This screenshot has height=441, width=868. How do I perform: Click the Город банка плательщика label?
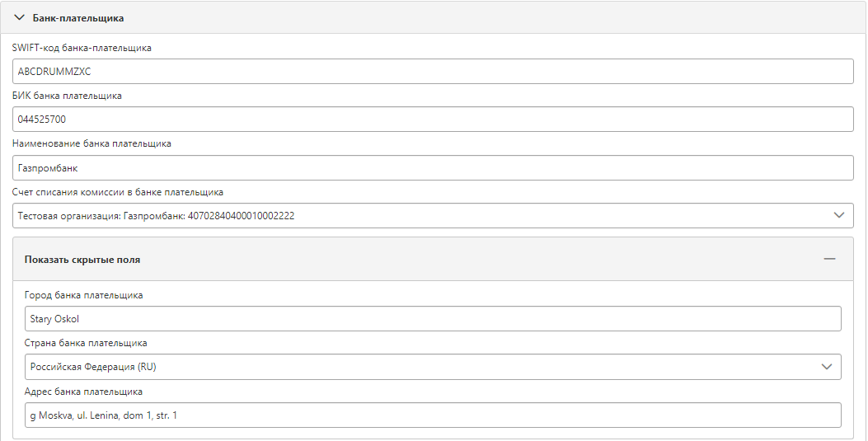[83, 295]
